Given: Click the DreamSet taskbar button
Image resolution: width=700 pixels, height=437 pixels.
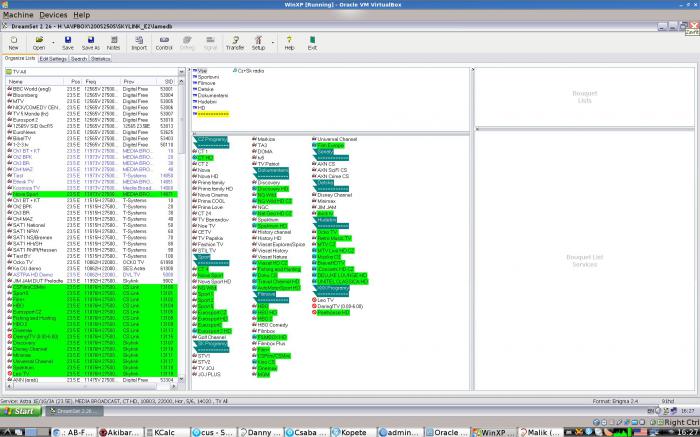Looking at the screenshot, I should [74, 411].
